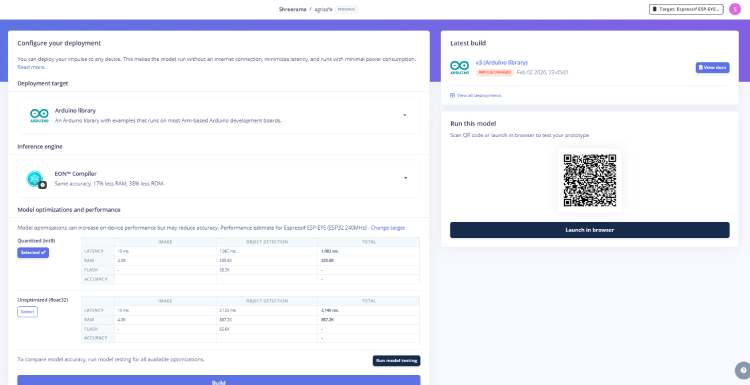Click the QR code image

pyautogui.click(x=590, y=180)
